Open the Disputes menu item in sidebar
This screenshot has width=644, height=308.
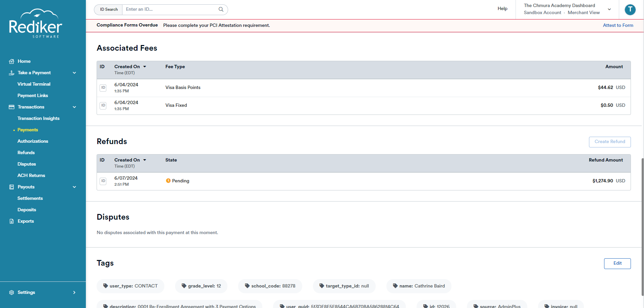pyautogui.click(x=26, y=164)
